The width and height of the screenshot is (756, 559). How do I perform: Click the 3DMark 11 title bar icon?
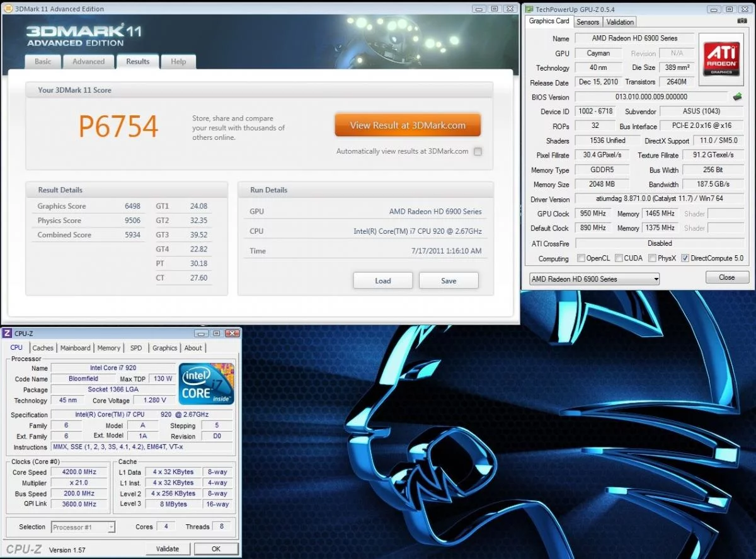point(8,9)
